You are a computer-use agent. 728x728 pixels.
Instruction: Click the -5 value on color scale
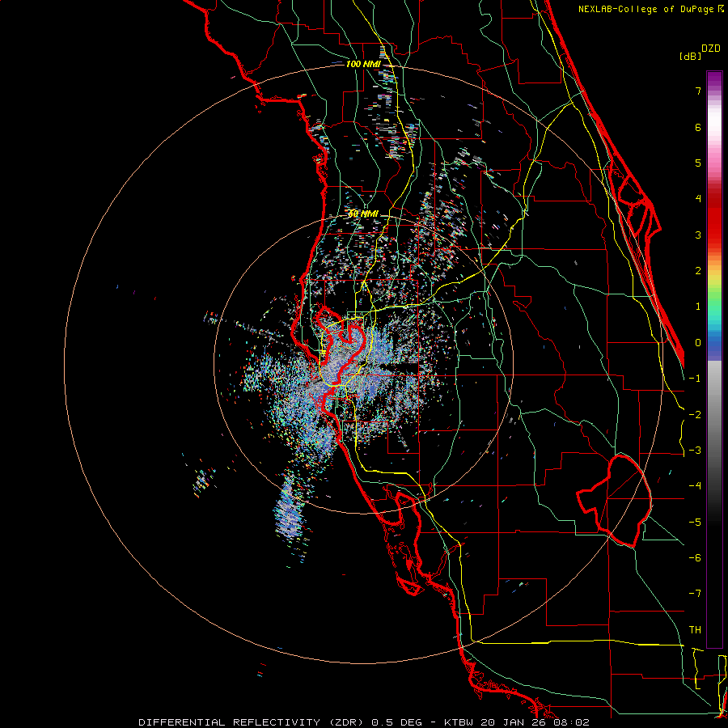[x=695, y=523]
